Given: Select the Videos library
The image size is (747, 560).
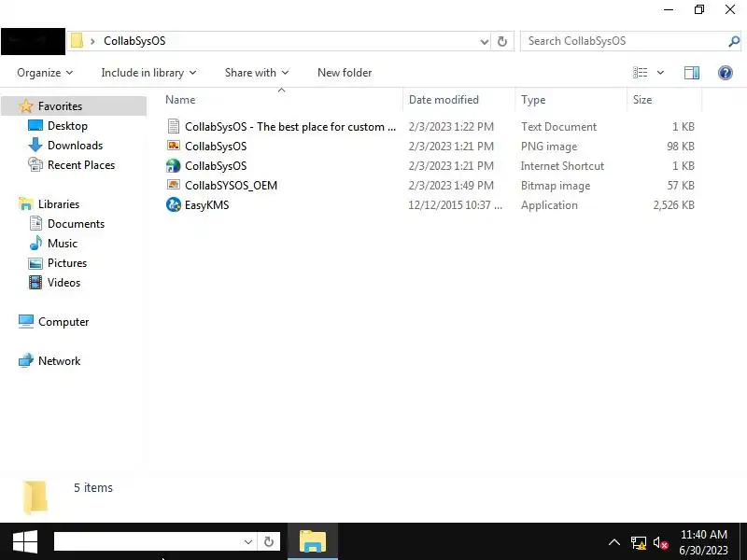Looking at the screenshot, I should 63,283.
